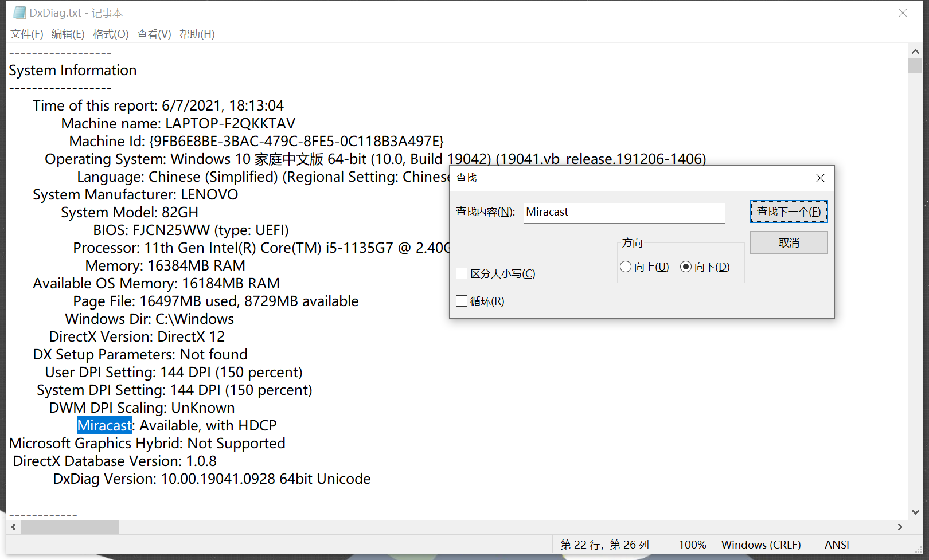Image resolution: width=929 pixels, height=560 pixels.
Task: Click the 取消 button in Find dialog
Action: click(x=789, y=242)
